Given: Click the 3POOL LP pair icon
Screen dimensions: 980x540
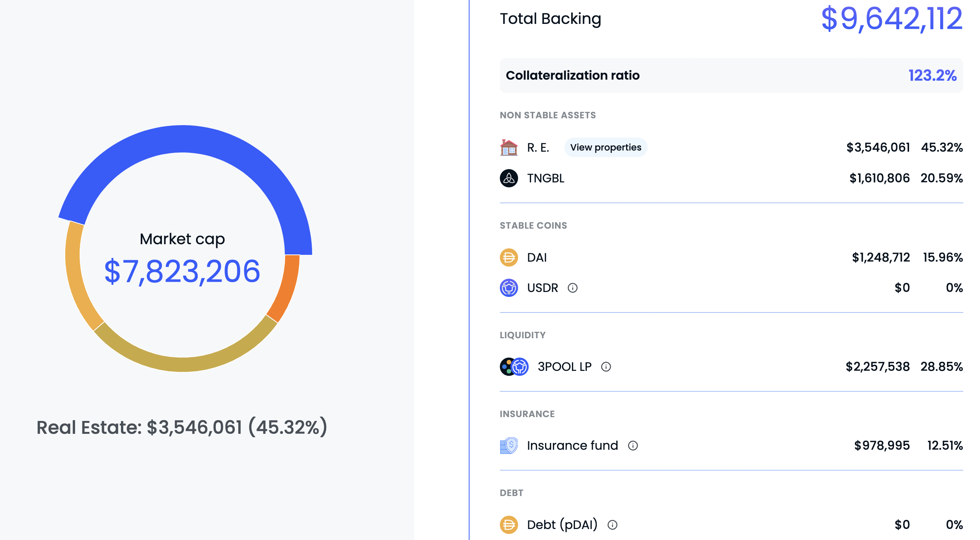Looking at the screenshot, I should point(514,367).
